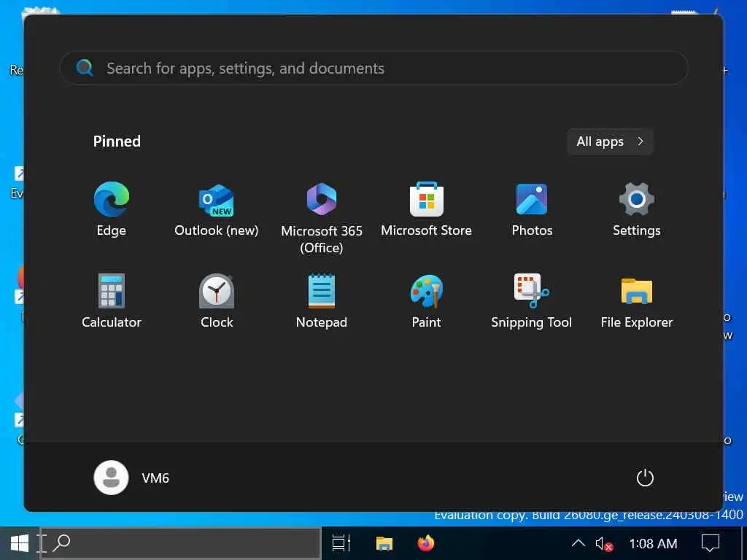Open the Paint app
747x560 pixels.
coord(426,300)
